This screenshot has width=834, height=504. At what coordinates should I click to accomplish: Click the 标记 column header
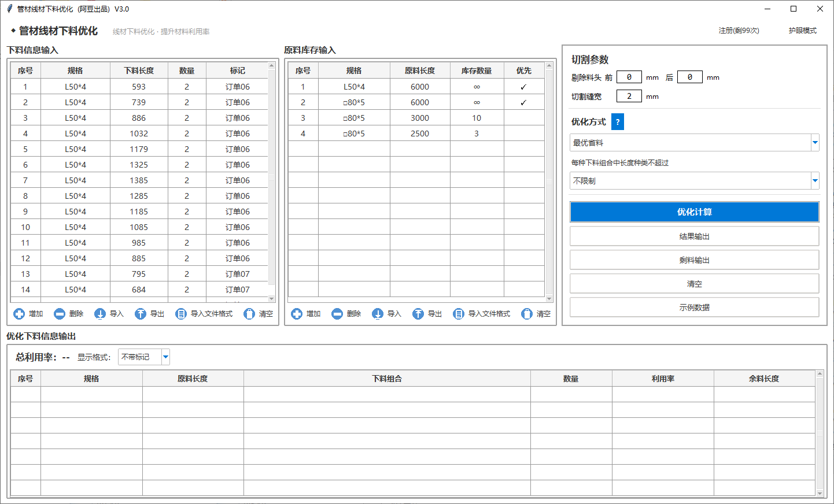(238, 71)
